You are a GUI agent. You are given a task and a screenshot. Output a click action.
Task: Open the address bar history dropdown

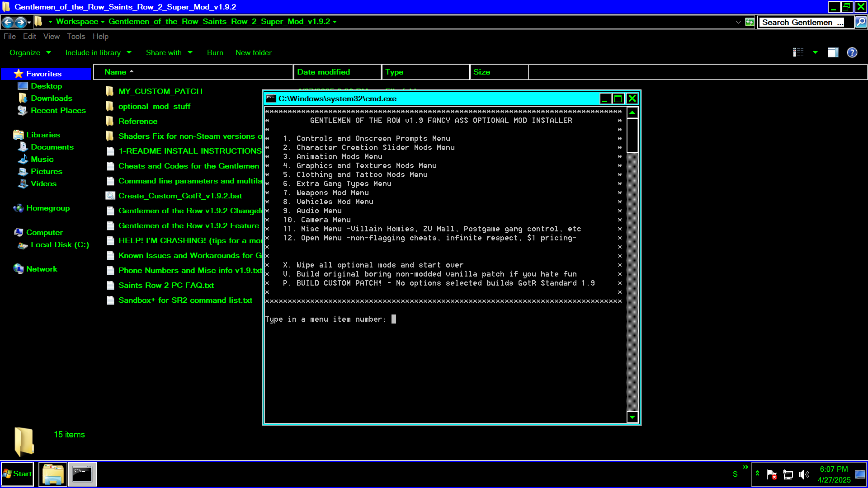click(738, 22)
